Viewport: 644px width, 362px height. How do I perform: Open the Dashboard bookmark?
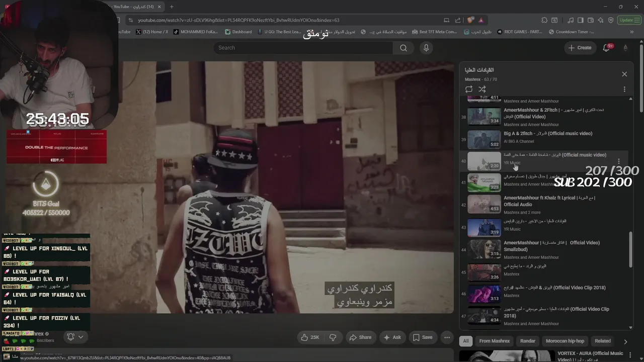point(238,32)
